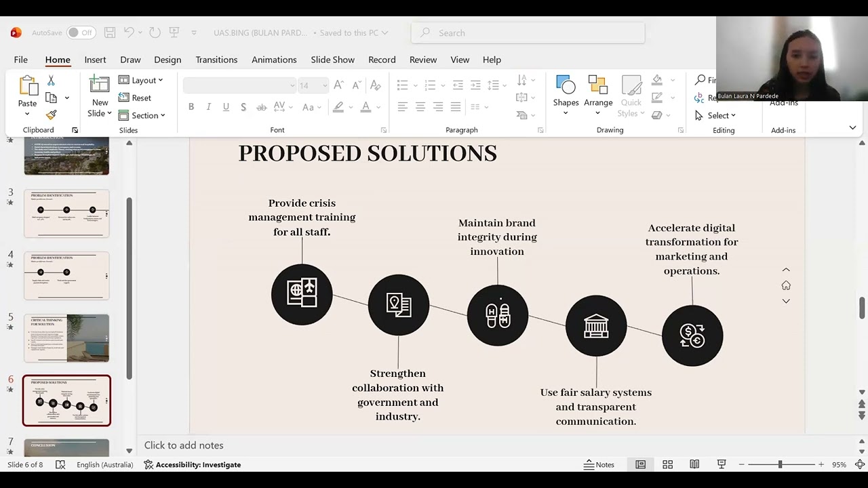868x488 pixels.
Task: Increase font size icon
Action: click(x=339, y=85)
